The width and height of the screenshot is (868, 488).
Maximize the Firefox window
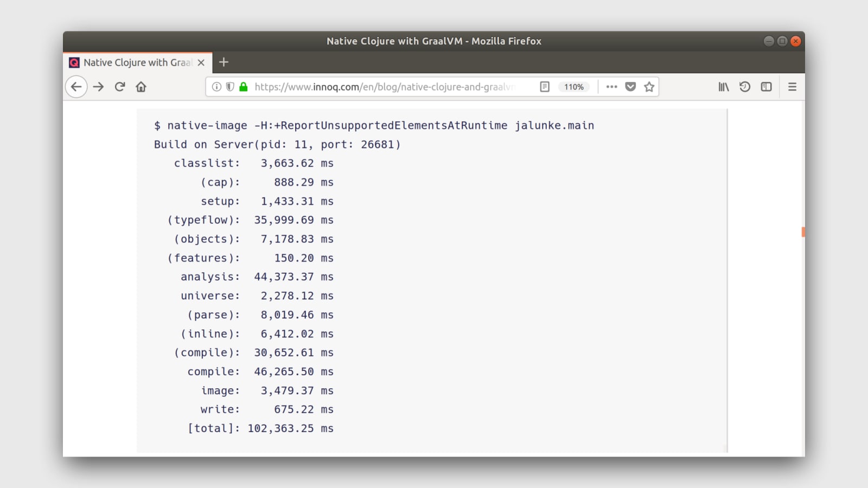tap(782, 41)
